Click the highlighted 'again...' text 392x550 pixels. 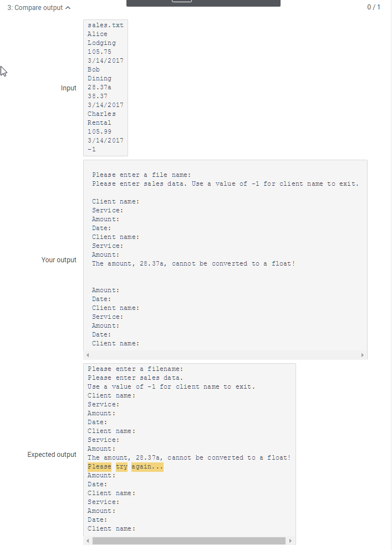(x=147, y=466)
